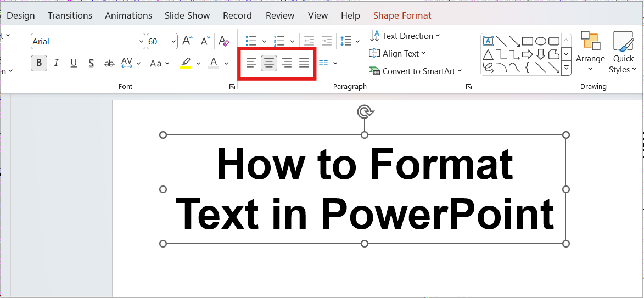Viewport: 644px width, 298px height.
Task: Toggle Strikethrough formatting
Action: 109,63
